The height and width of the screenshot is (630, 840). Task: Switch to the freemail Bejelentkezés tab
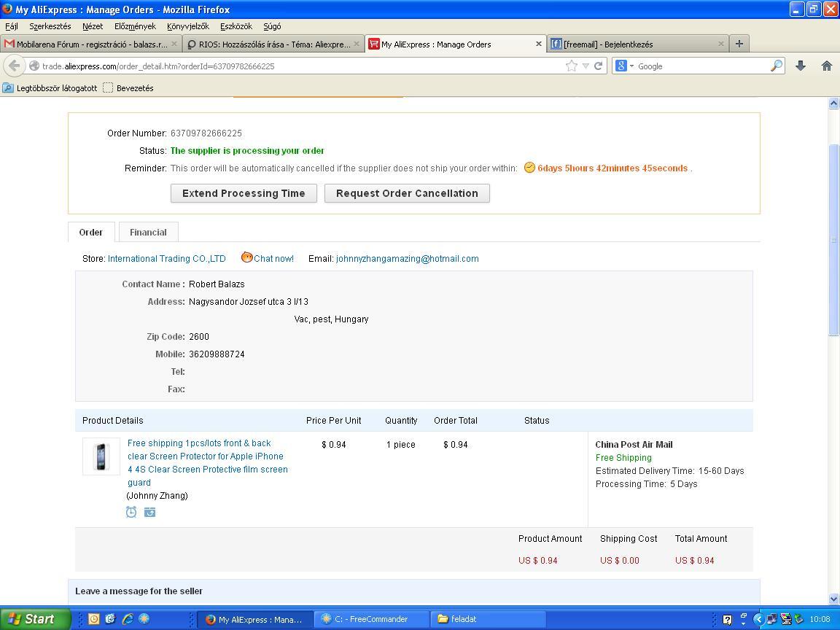click(637, 44)
